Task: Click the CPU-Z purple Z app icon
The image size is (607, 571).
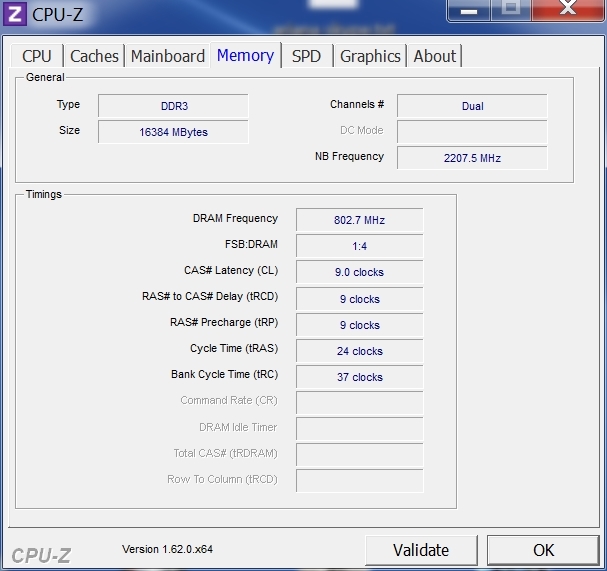Action: click(x=15, y=14)
